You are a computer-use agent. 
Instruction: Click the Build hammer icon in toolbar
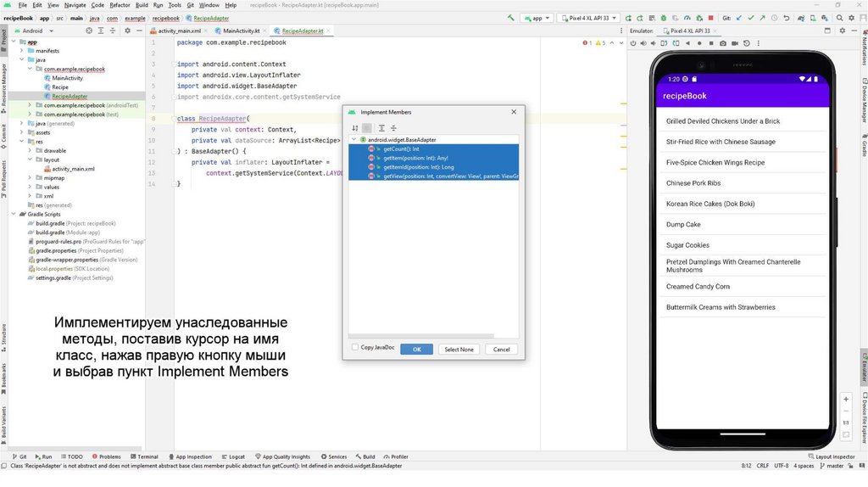pyautogui.click(x=511, y=17)
